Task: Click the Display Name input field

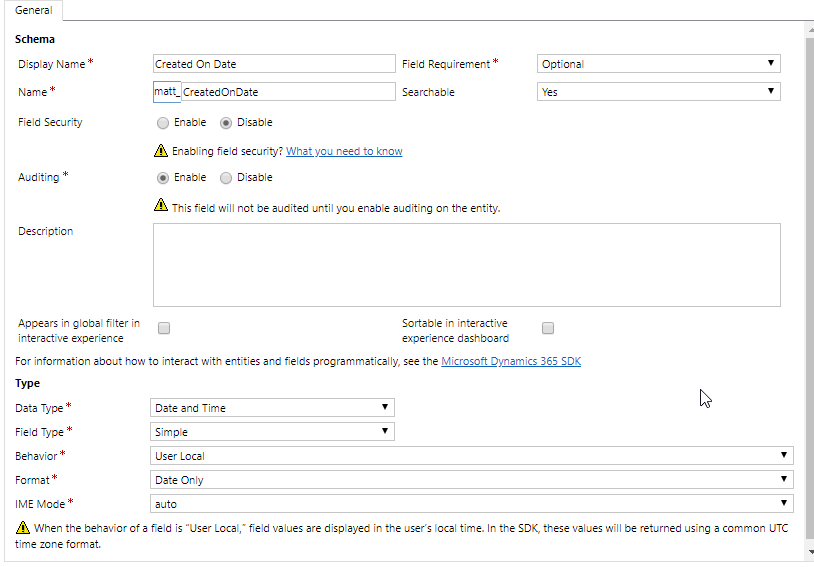Action: (274, 64)
